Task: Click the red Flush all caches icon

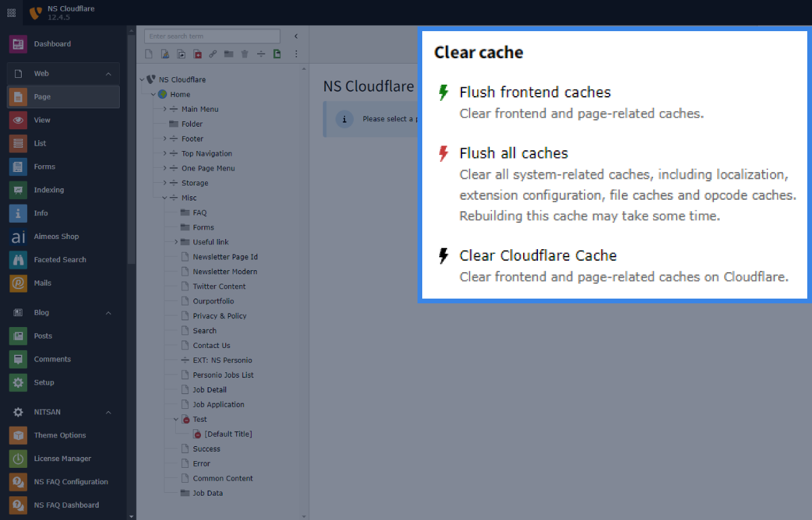Action: coord(443,154)
